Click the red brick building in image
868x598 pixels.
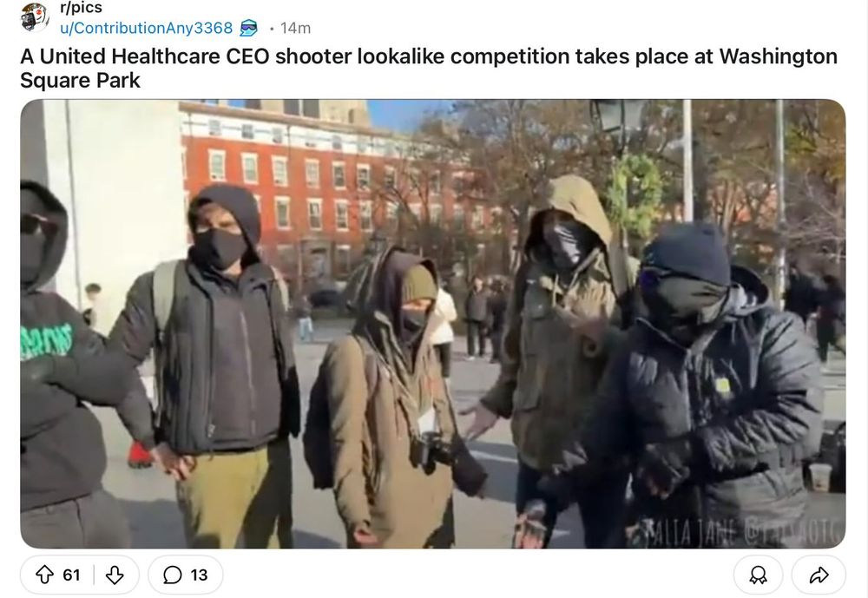point(326,188)
